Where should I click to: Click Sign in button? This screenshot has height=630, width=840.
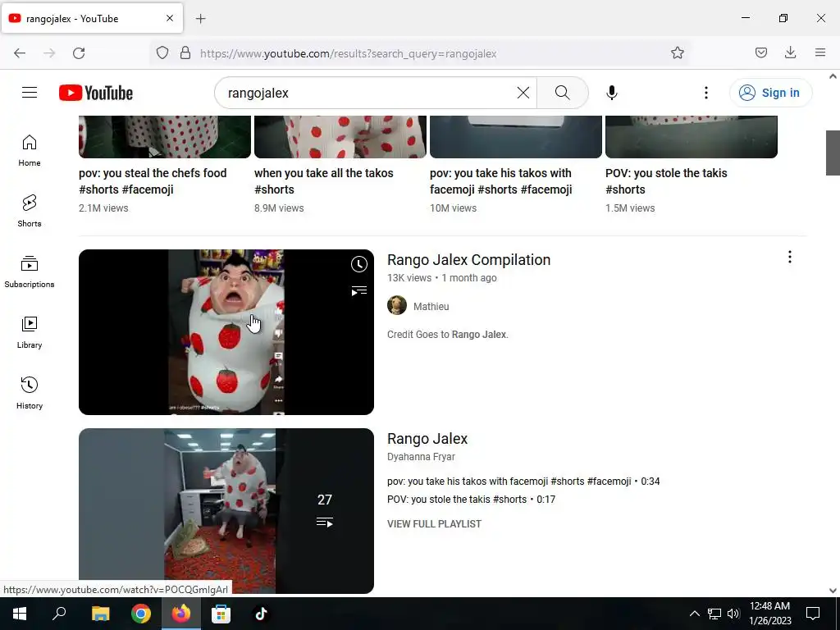click(770, 93)
